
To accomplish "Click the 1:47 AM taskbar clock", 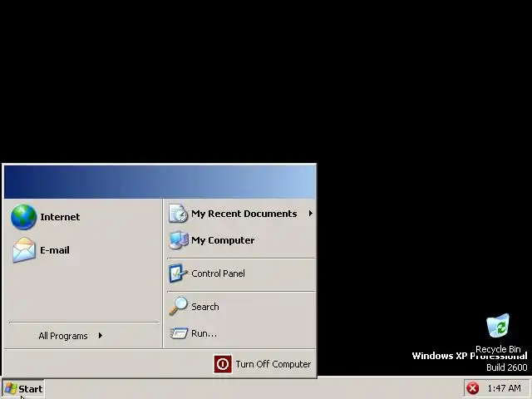I will pyautogui.click(x=504, y=388).
